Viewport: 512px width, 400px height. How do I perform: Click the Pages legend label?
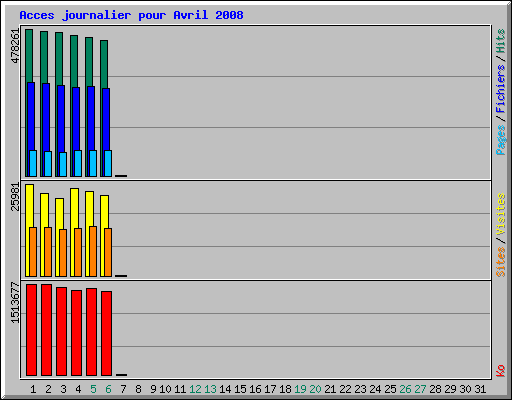(x=500, y=140)
